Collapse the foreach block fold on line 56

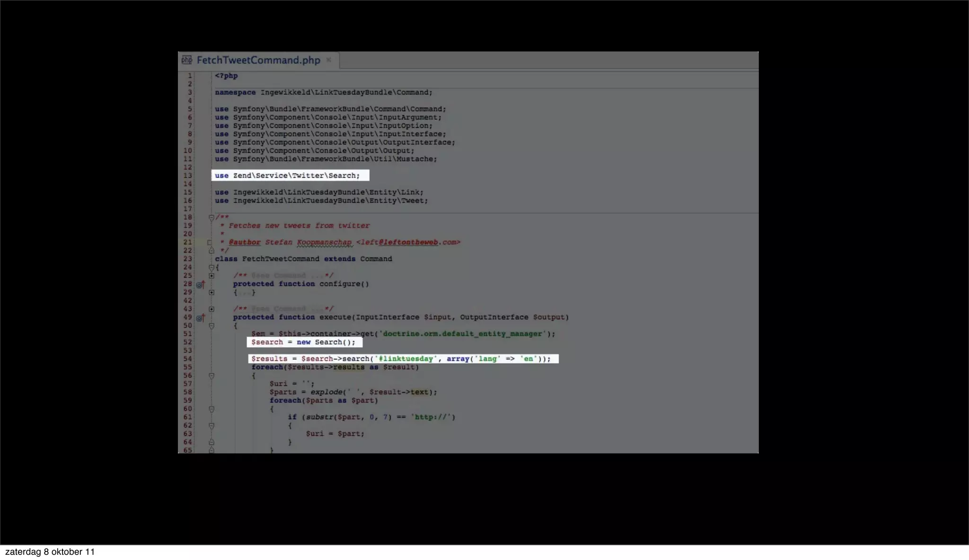tap(211, 376)
